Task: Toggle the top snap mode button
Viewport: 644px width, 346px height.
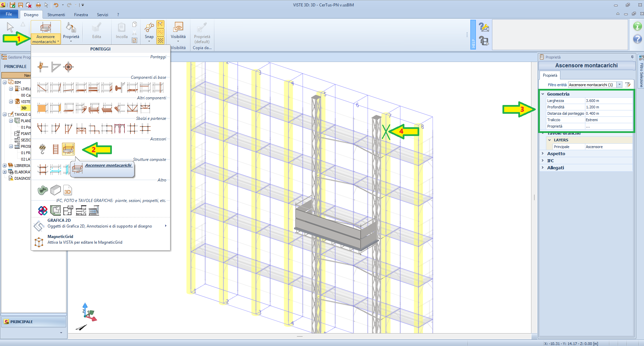Action: tap(160, 24)
